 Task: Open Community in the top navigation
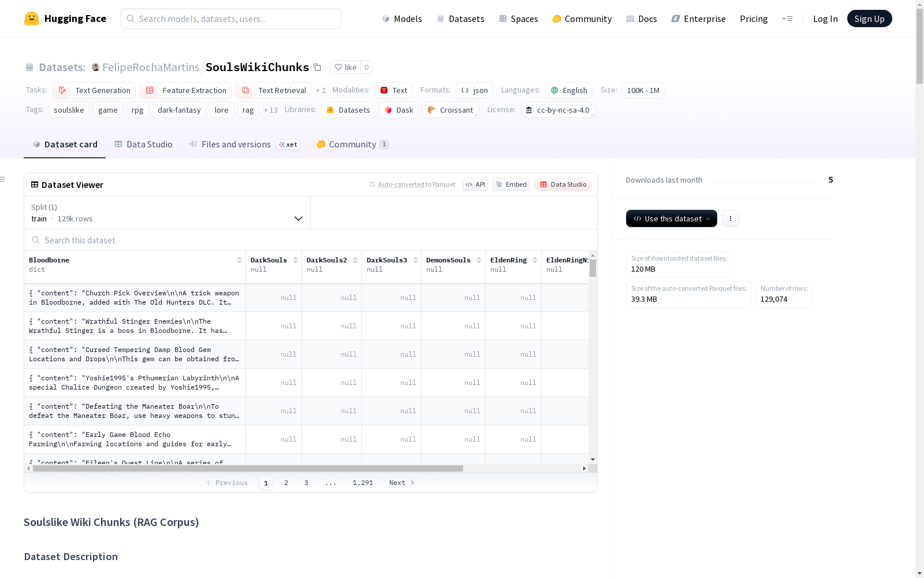coord(582,18)
